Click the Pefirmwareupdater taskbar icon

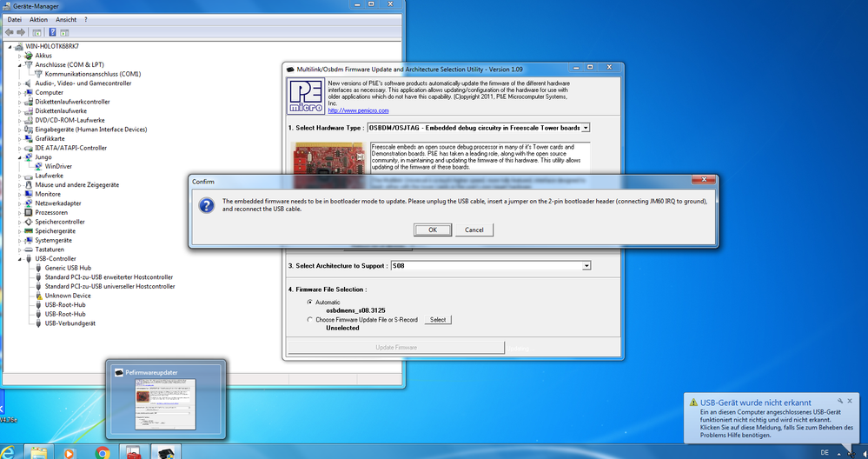(x=165, y=452)
